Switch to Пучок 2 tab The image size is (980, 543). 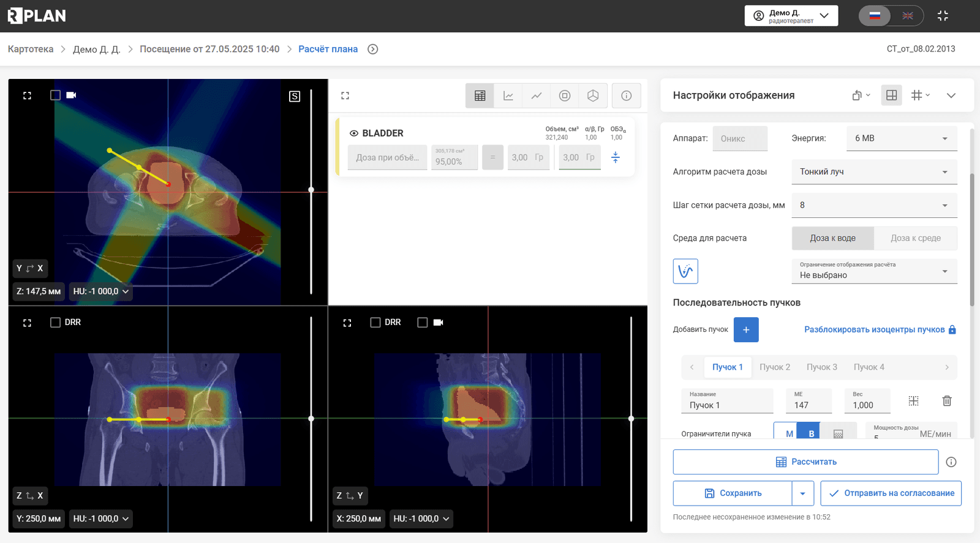[775, 367]
